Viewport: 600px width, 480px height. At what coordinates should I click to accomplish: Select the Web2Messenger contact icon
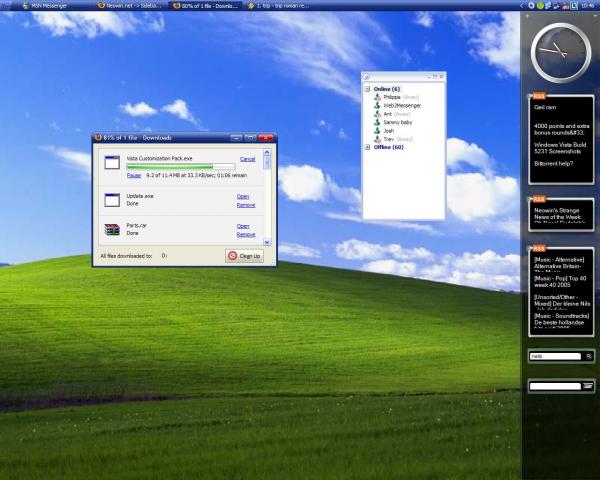377,105
